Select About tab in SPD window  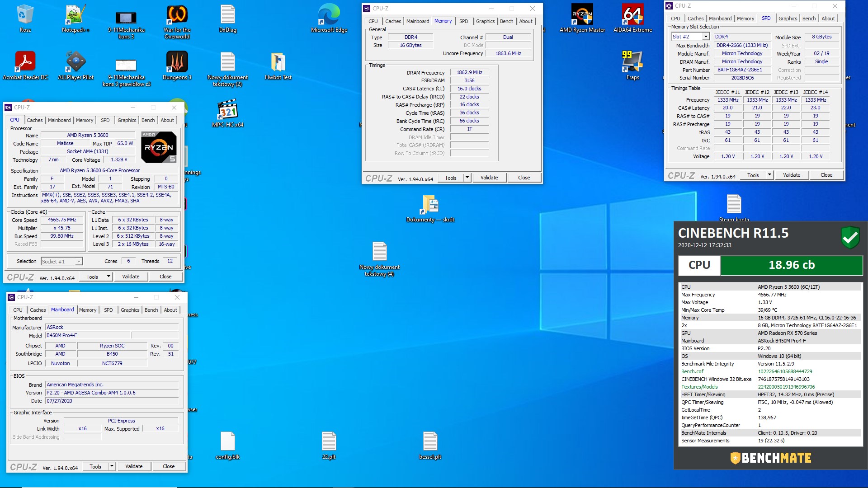(x=828, y=19)
